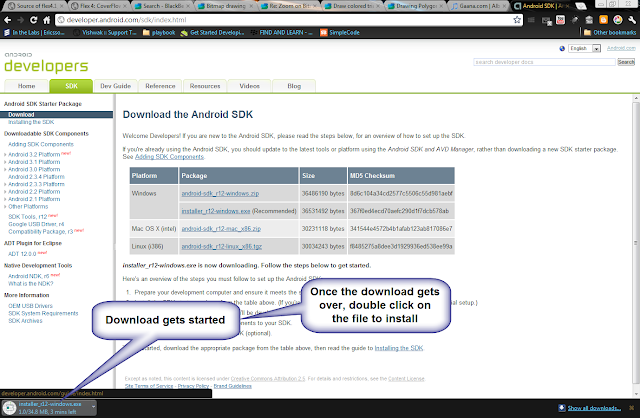The height and width of the screenshot is (418, 640).
Task: Click the installer download file icon
Action: pyautogui.click(x=9, y=407)
